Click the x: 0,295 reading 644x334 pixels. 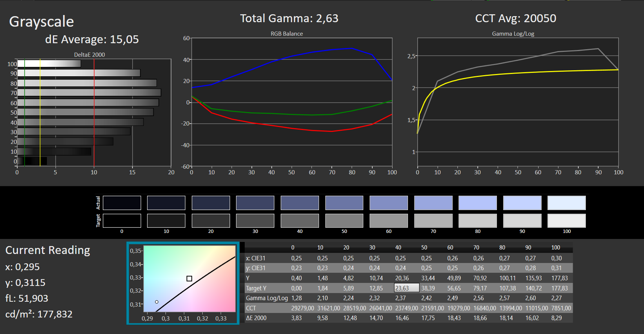[23, 267]
